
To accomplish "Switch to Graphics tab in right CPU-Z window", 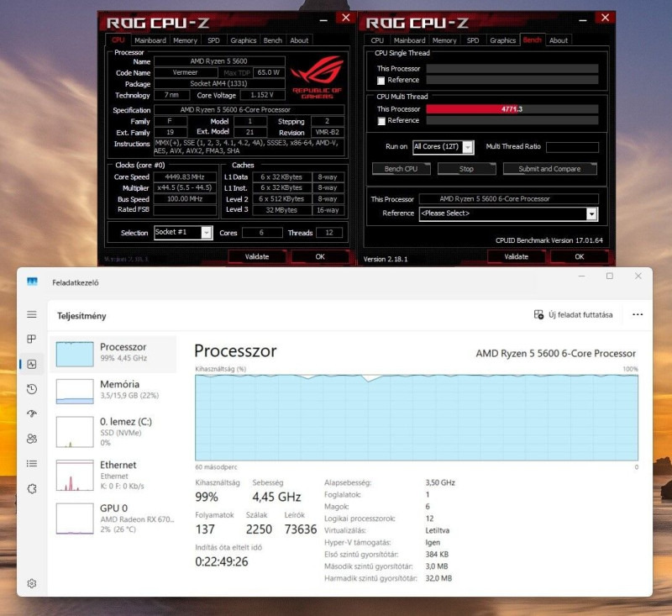I will [x=502, y=40].
